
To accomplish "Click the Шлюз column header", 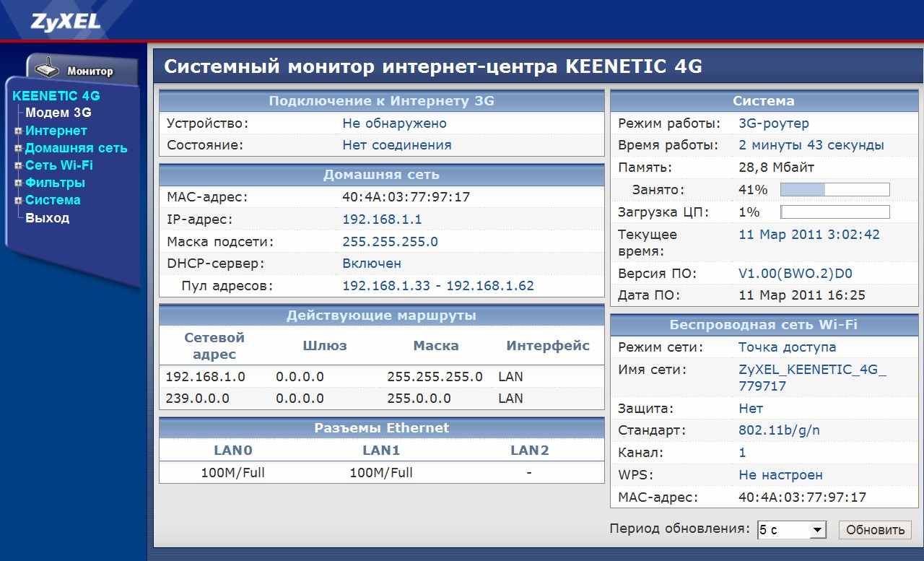I will click(325, 346).
